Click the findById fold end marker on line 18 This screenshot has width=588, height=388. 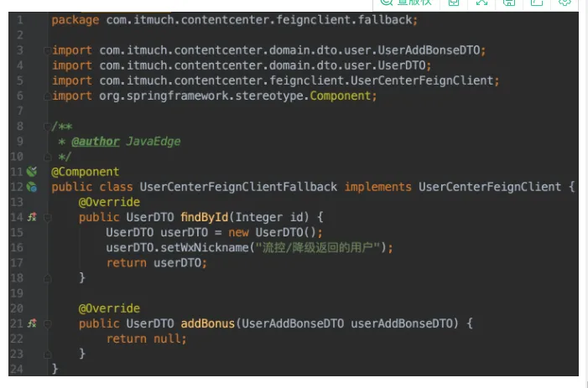point(47,278)
